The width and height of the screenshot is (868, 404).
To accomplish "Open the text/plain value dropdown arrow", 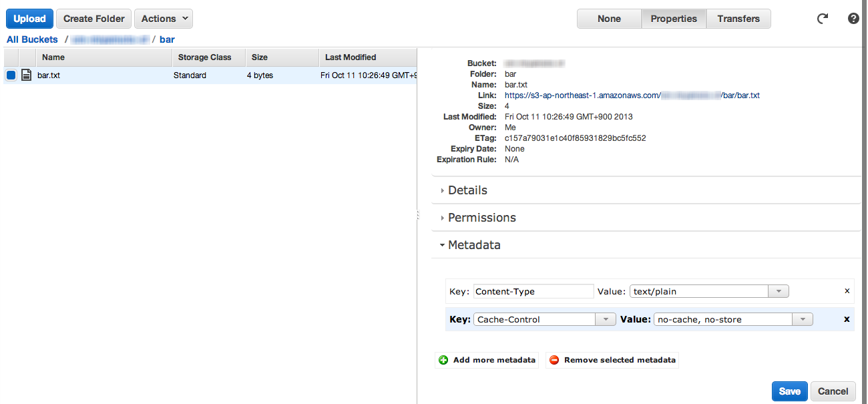I will (779, 291).
